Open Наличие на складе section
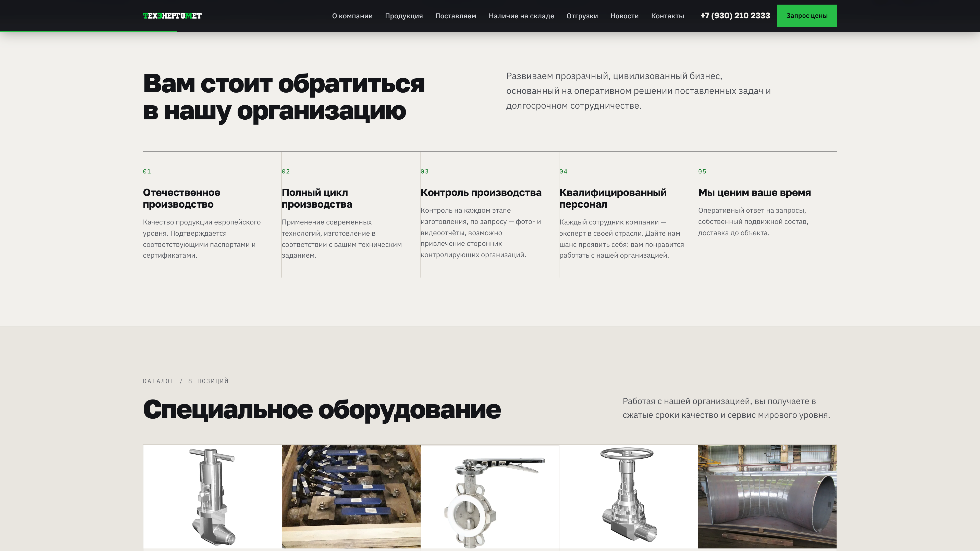Screen dimensions: 980x551 (x=521, y=16)
